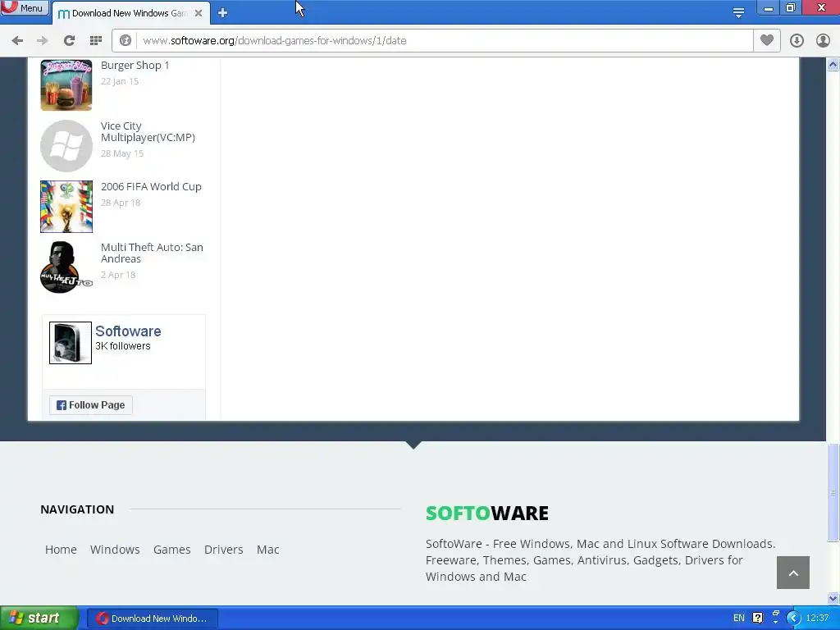
Task: Click the SOFTOWARE footer logo
Action: click(487, 514)
